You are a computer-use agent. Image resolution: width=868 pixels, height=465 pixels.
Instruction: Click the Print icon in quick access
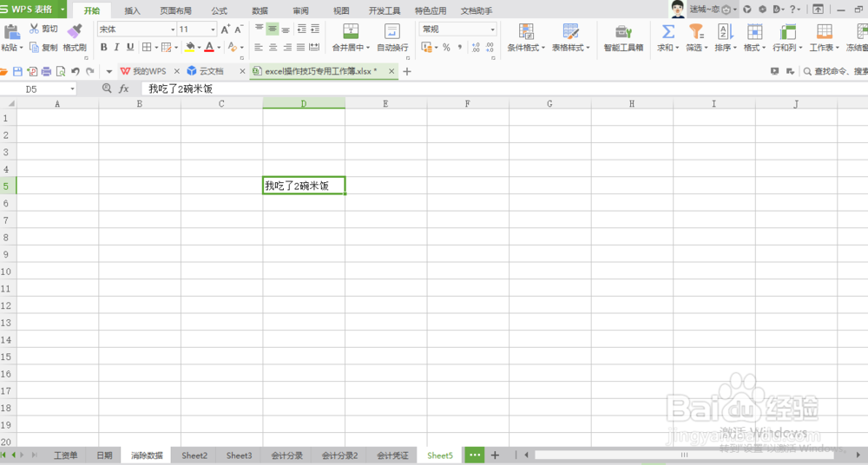click(x=47, y=71)
